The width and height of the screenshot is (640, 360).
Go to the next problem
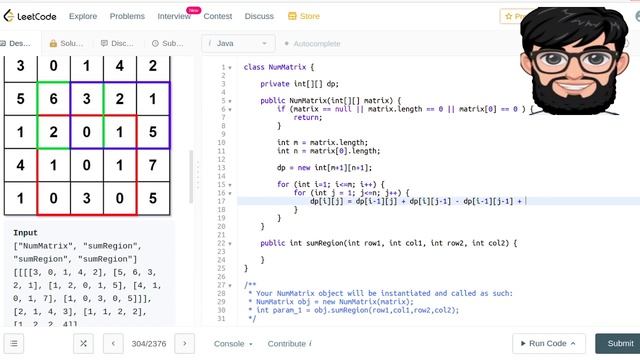(184, 344)
